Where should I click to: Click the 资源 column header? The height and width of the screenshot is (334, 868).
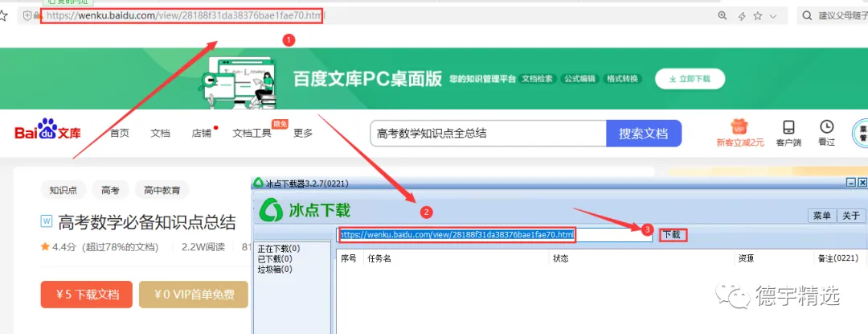[x=746, y=258]
